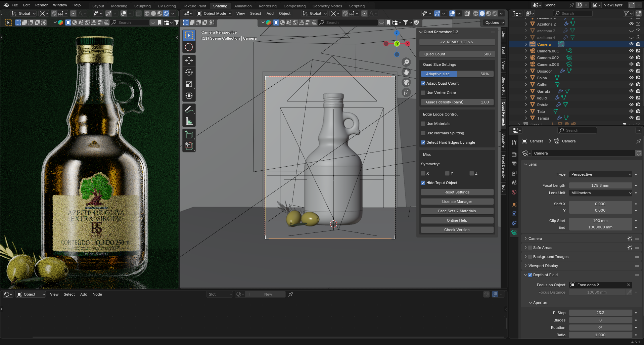
Task: Click the Add Cube tool icon
Action: click(x=189, y=135)
